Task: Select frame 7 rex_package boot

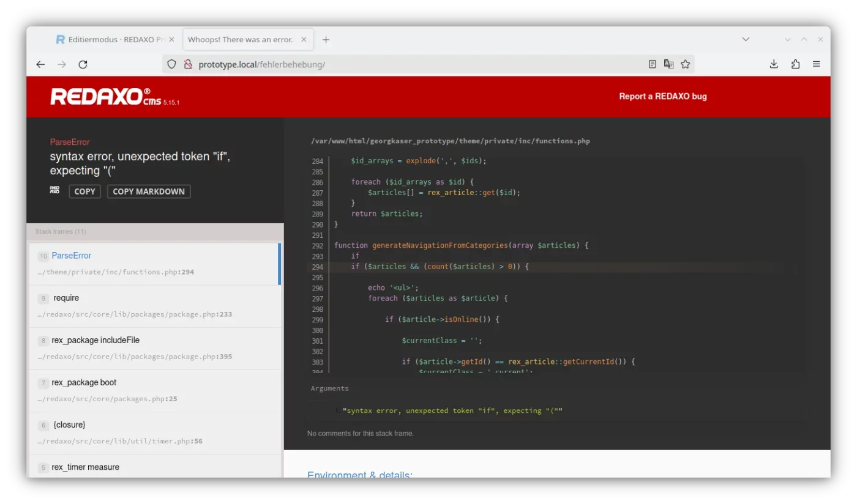Action: (x=155, y=390)
